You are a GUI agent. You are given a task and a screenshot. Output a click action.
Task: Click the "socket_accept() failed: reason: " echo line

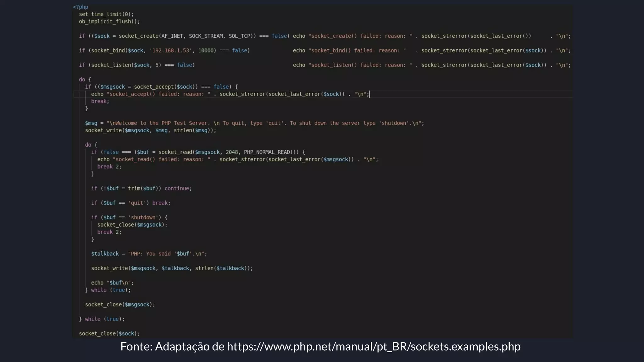pyautogui.click(x=230, y=94)
